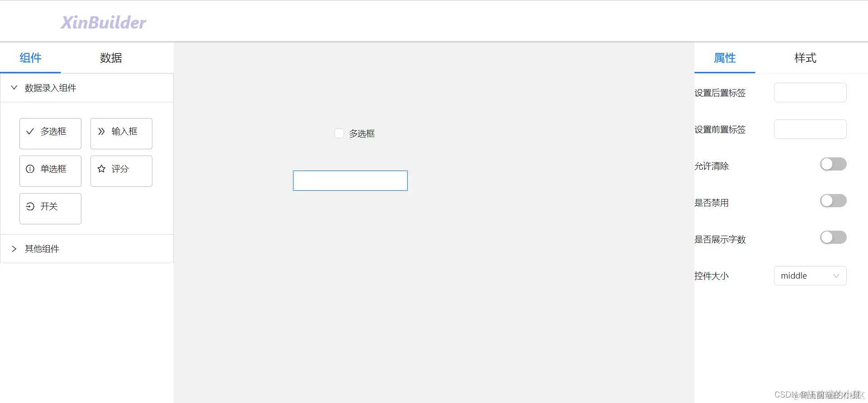This screenshot has width=868, height=403.
Task: Switch to the 数据 tab
Action: [x=111, y=58]
